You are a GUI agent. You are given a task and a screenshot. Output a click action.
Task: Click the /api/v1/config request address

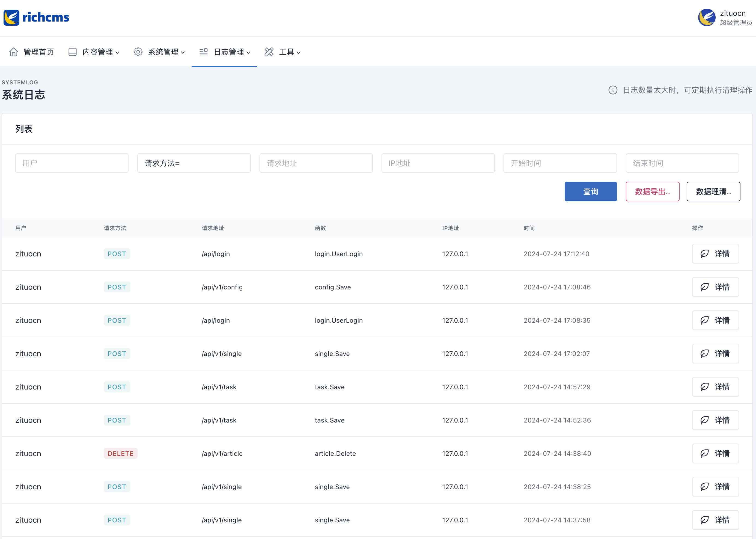coord(222,287)
